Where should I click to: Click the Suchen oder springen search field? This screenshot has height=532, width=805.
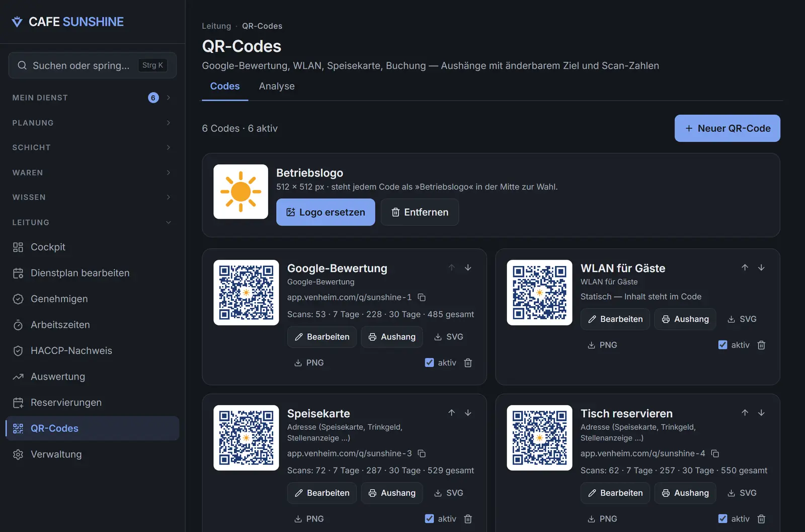(x=92, y=65)
